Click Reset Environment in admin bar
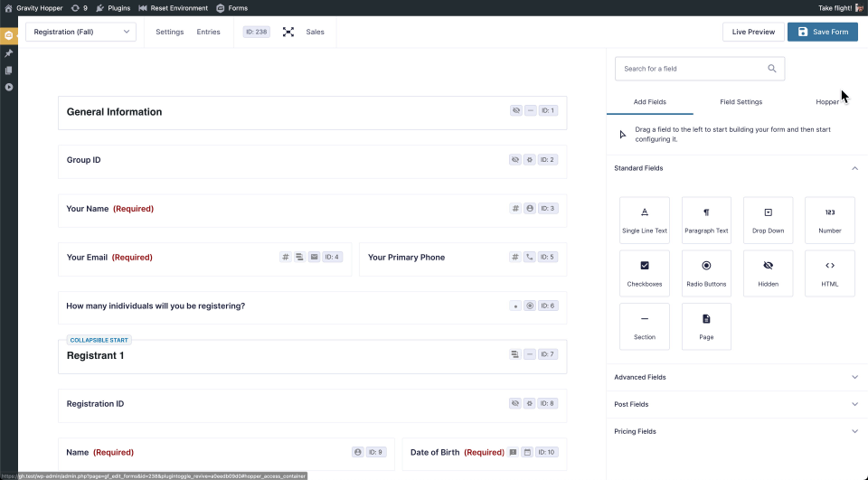 click(174, 8)
